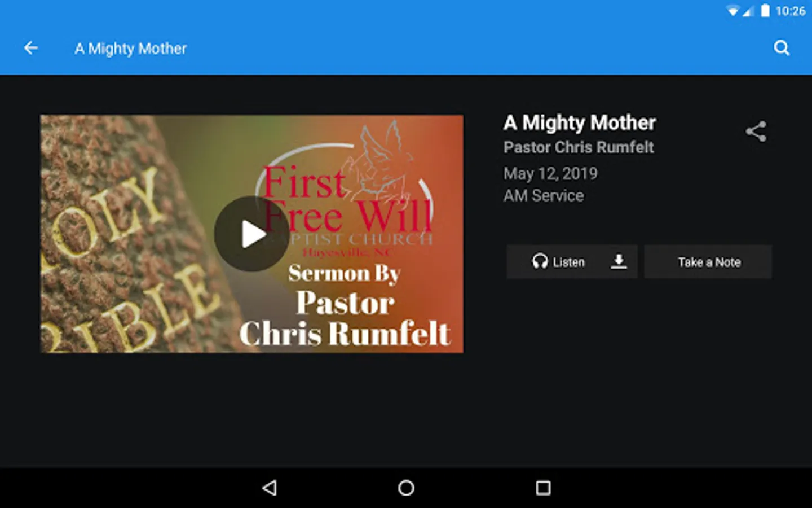Check the Wi-Fi status icon
The image size is (812, 508).
coord(732,11)
